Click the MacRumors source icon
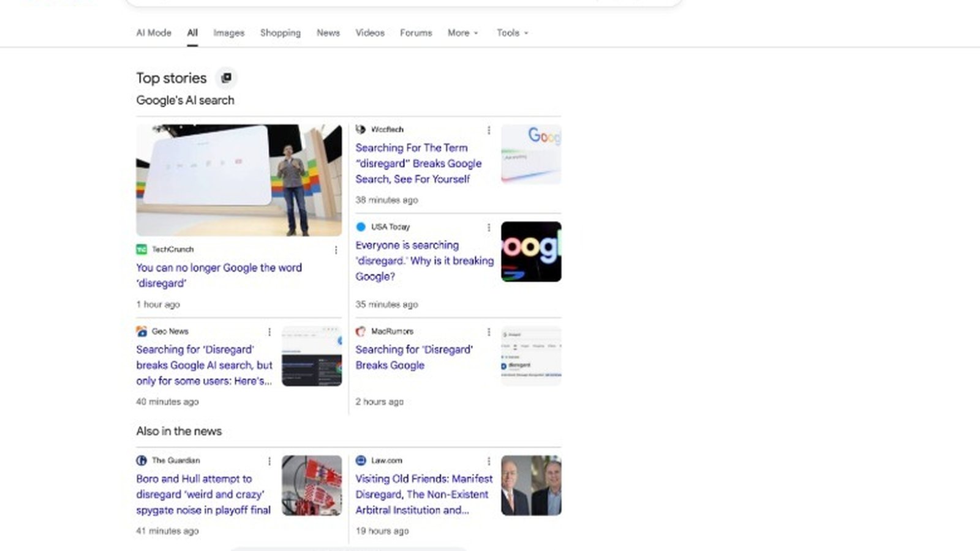The height and width of the screenshot is (551, 980). 361,331
